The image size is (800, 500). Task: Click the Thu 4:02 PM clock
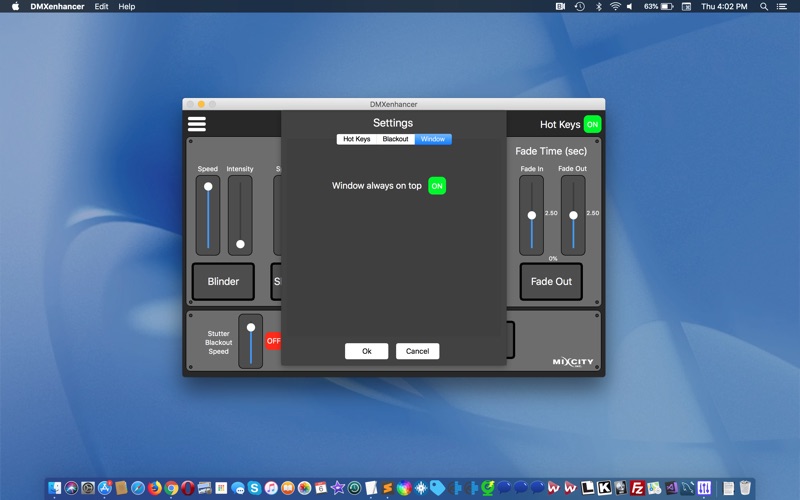point(724,6)
